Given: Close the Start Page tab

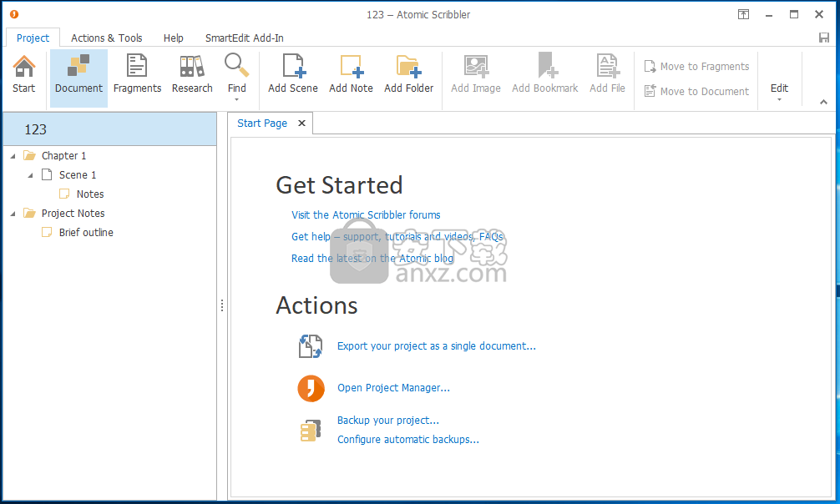Looking at the screenshot, I should [x=301, y=123].
